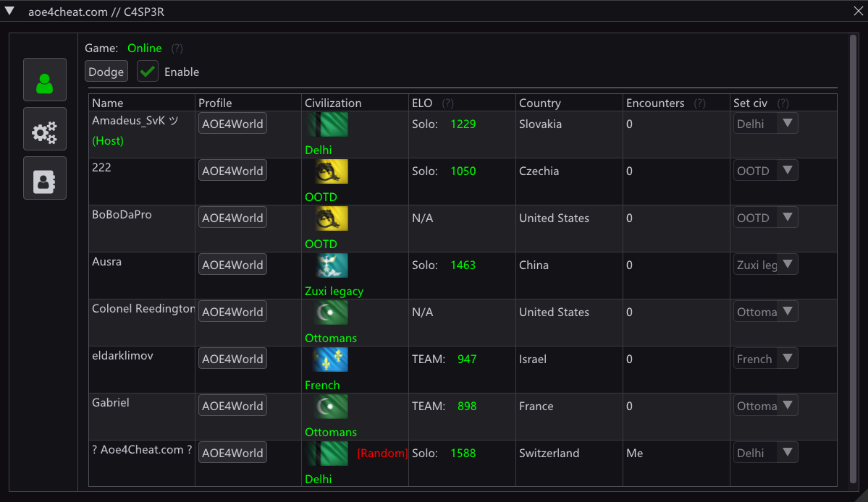The width and height of the screenshot is (868, 502).
Task: Click the help (?) beside ELO header
Action: click(448, 103)
